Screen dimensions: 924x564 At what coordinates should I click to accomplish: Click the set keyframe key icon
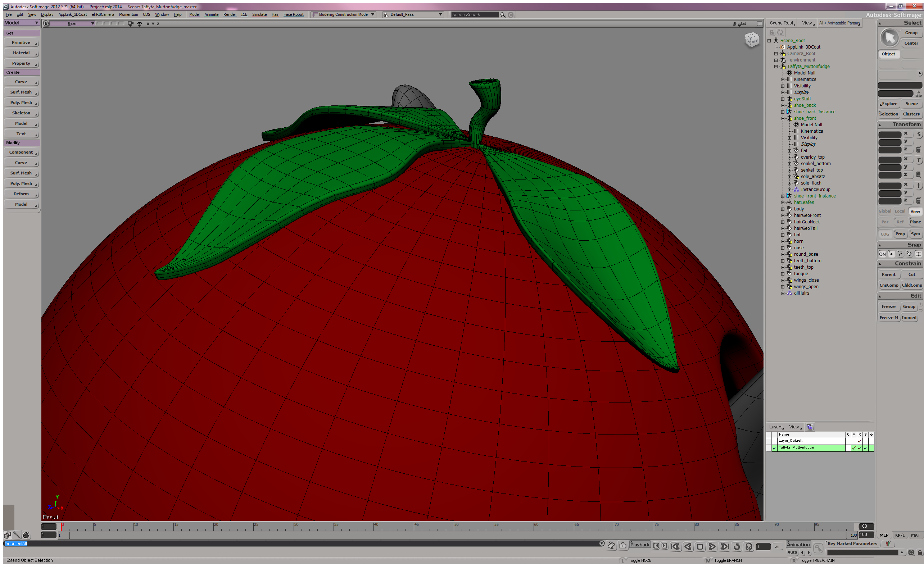(x=818, y=548)
